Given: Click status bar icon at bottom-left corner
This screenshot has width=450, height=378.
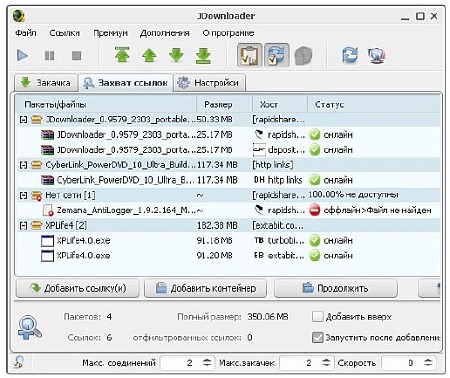Looking at the screenshot, I should 18,362.
